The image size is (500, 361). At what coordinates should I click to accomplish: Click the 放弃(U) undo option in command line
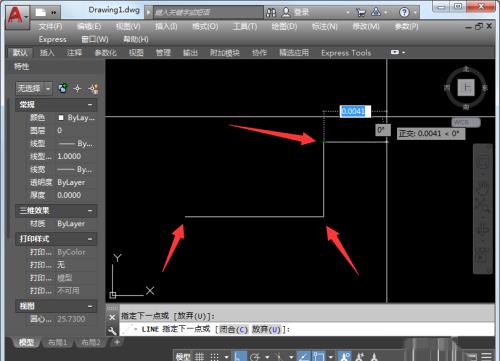[x=266, y=329]
